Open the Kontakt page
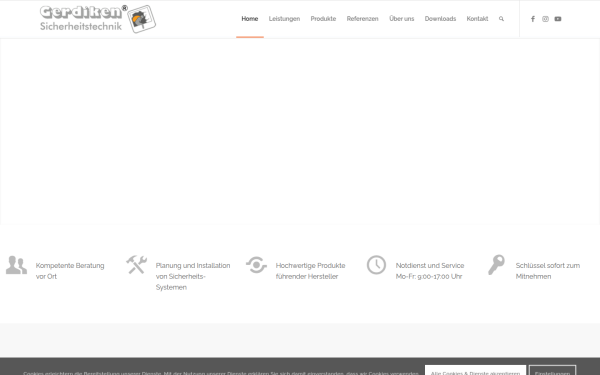The height and width of the screenshot is (375, 600). [477, 19]
